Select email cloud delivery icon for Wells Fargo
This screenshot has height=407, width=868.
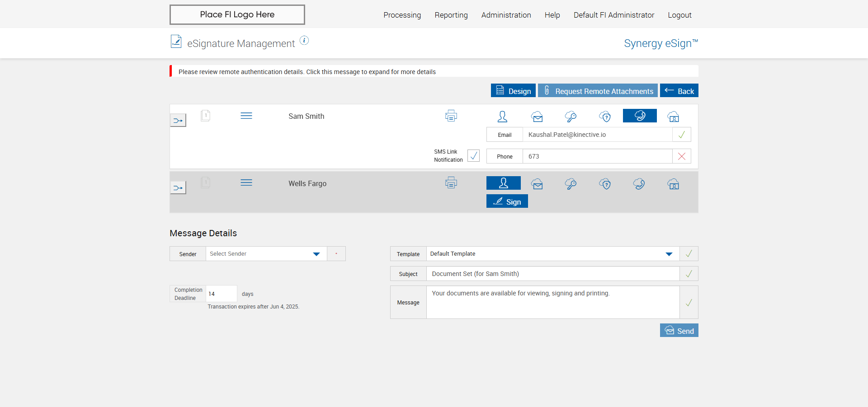tap(537, 184)
